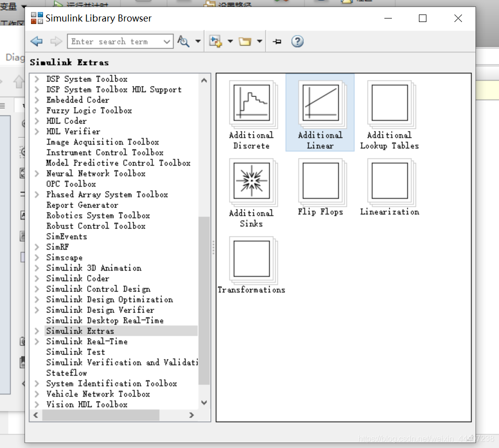Click the search (binoculars) icon

pyautogui.click(x=183, y=41)
